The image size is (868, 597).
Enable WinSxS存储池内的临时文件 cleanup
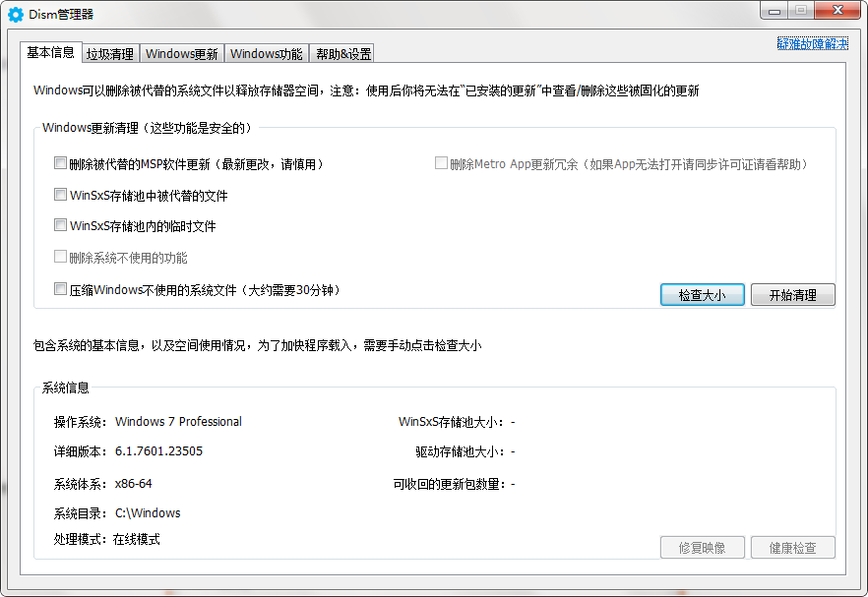point(60,225)
